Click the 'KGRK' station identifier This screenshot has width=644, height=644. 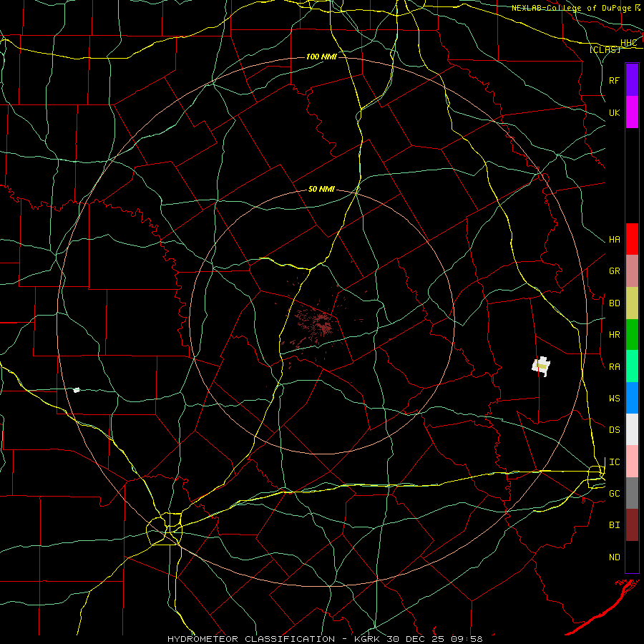pos(366,639)
